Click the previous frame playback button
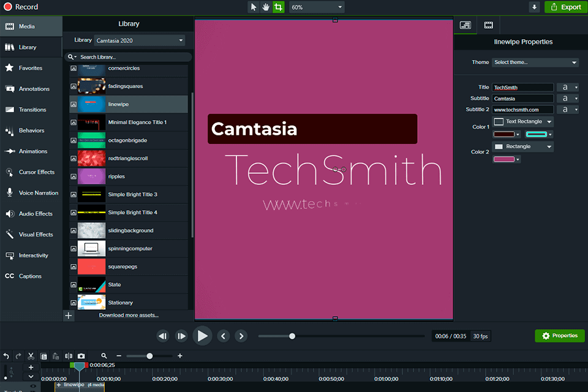This screenshot has height=392, width=588. [x=163, y=336]
